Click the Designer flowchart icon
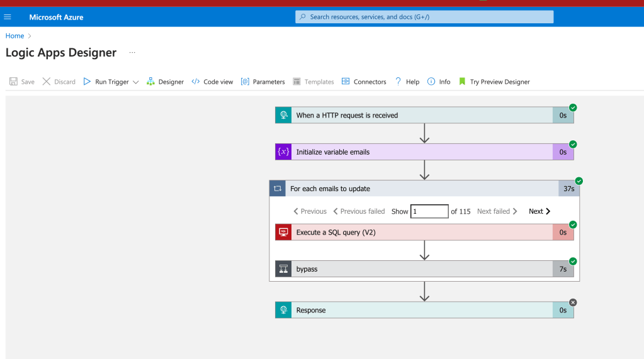644x359 pixels. tap(150, 82)
